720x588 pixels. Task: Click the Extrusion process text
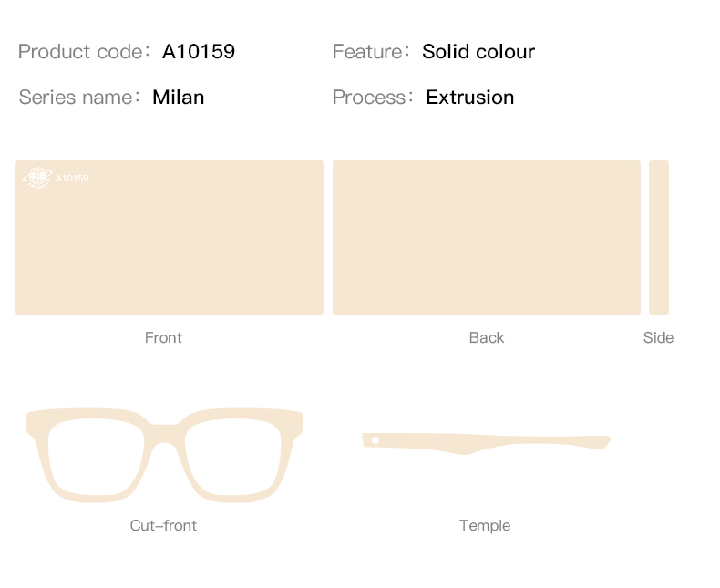click(x=469, y=98)
